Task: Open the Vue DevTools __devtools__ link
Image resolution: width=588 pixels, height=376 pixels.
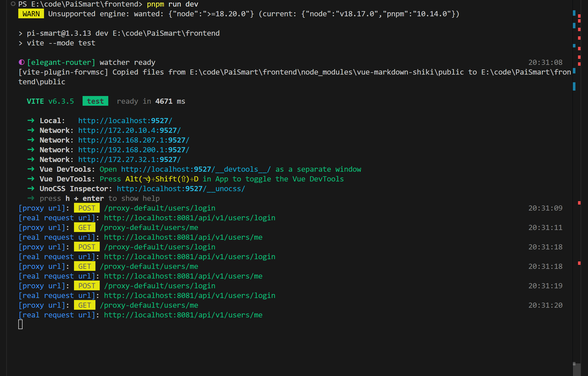Action: pyautogui.click(x=196, y=169)
